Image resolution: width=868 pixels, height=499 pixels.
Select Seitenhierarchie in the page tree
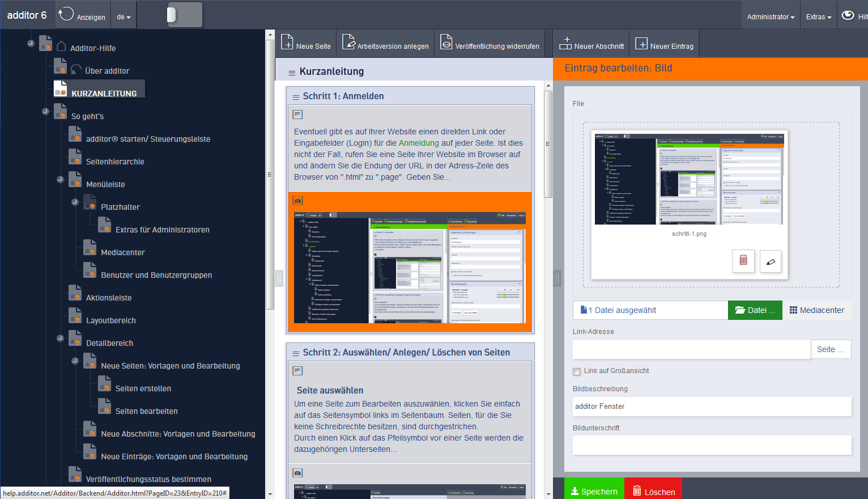coord(115,162)
